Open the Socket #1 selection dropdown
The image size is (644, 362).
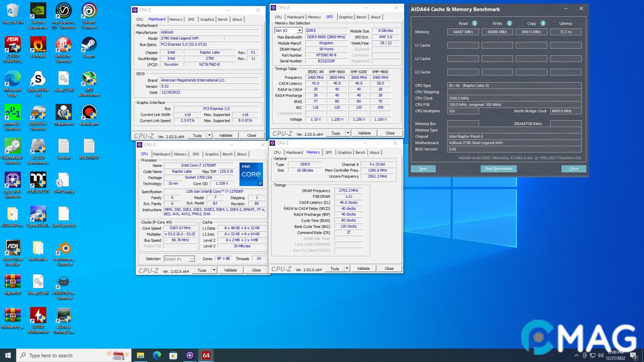[x=192, y=259]
